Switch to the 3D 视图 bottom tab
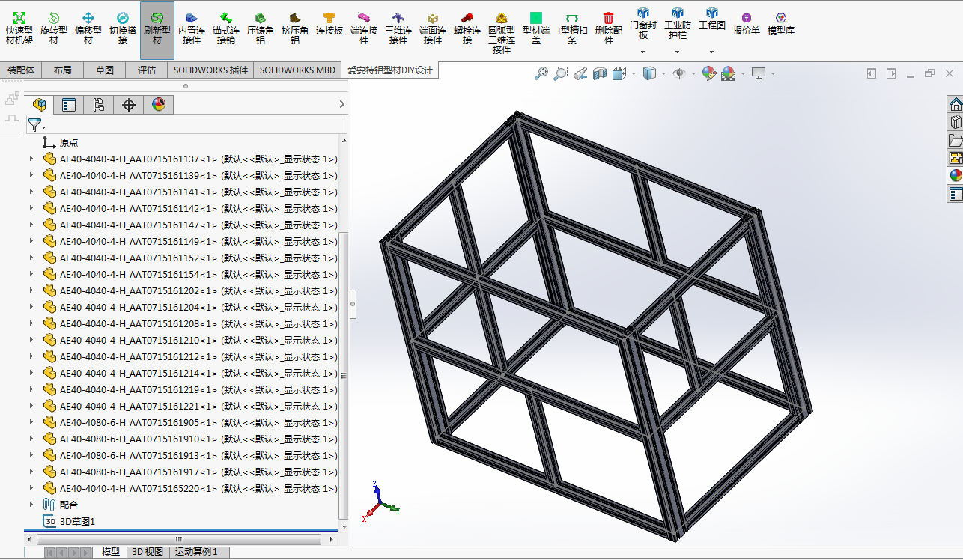The width and height of the screenshot is (963, 560). (x=148, y=552)
